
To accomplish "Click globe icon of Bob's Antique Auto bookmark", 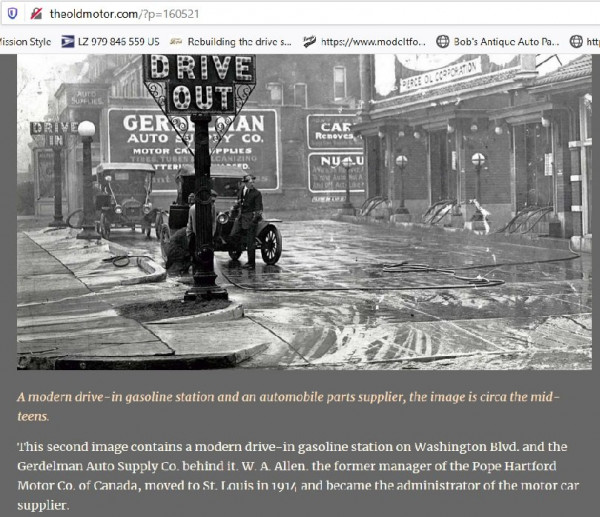I will 443,42.
